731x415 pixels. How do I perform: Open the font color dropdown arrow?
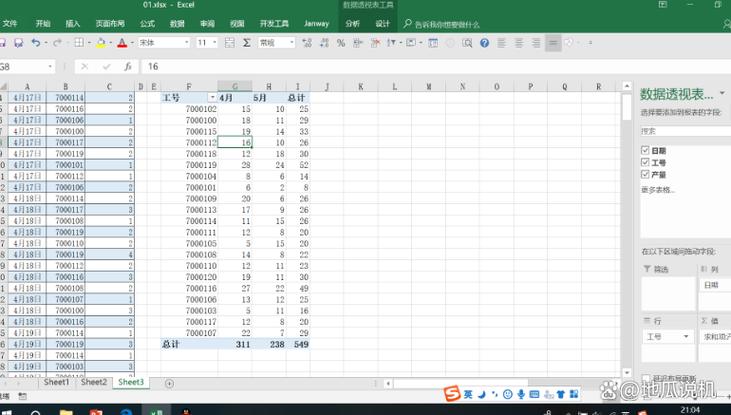click(x=132, y=43)
